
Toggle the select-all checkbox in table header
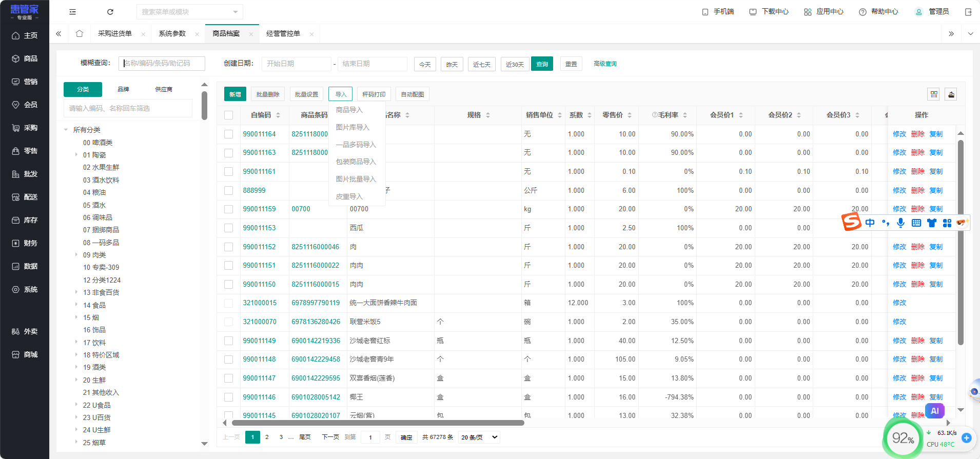click(229, 115)
